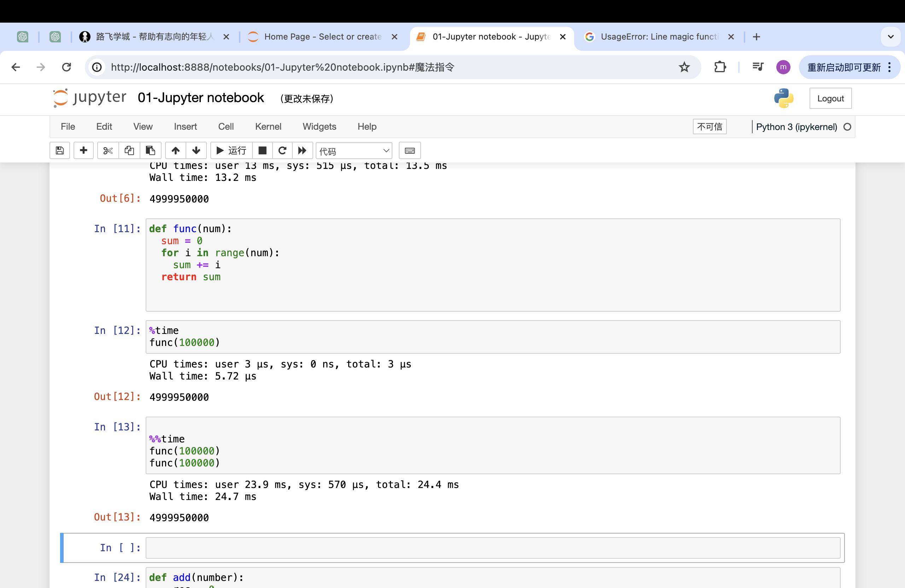
Task: Open tab search dropdown chevron
Action: point(891,36)
